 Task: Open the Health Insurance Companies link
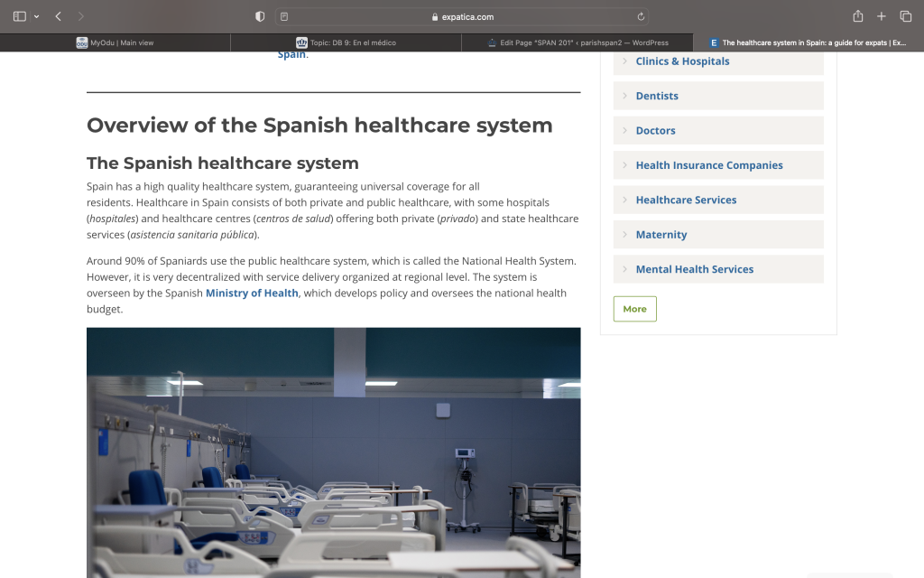709,165
